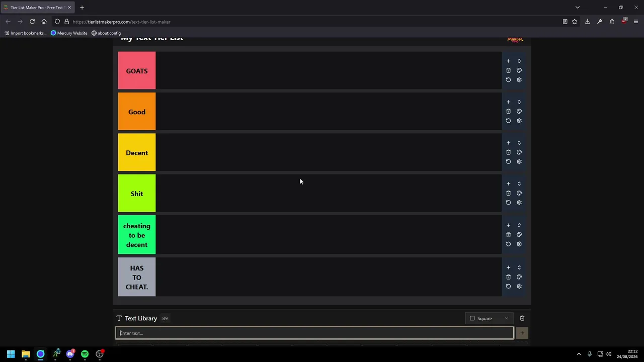The image size is (644, 362).
Task: Click the browser address bar URL
Action: (x=121, y=22)
